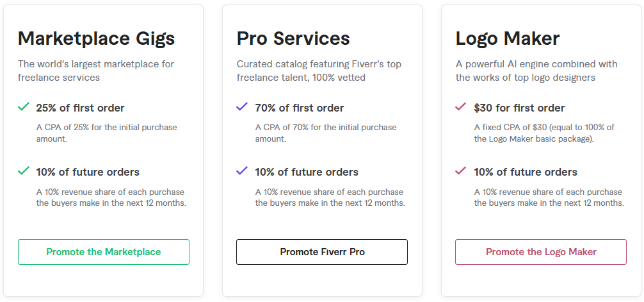Click the fixed CPA of $30 explanation text
This screenshot has height=302, width=644.
[x=544, y=133]
